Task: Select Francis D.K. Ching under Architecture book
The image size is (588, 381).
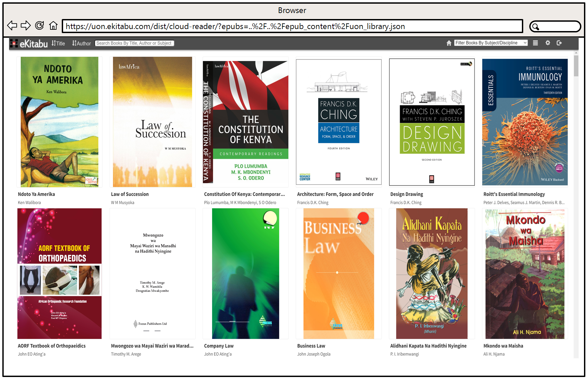Action: tap(313, 202)
